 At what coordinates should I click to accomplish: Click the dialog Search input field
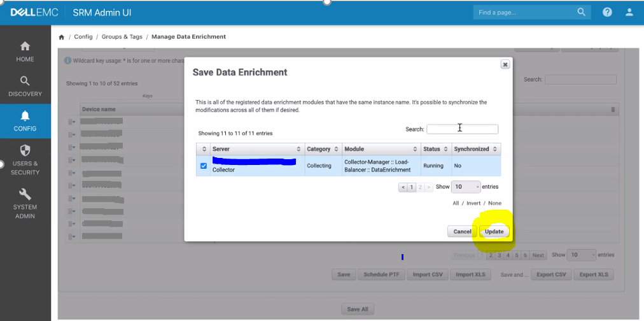(462, 129)
